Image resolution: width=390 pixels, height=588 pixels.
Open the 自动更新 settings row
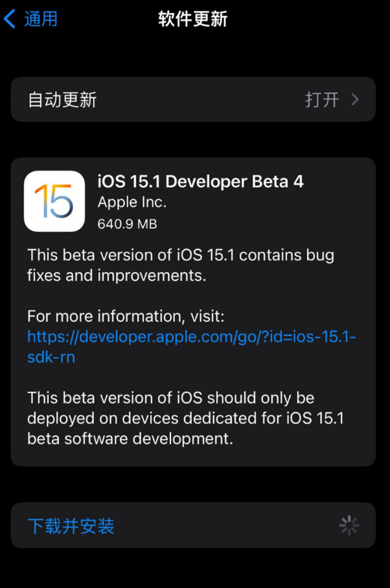[193, 100]
